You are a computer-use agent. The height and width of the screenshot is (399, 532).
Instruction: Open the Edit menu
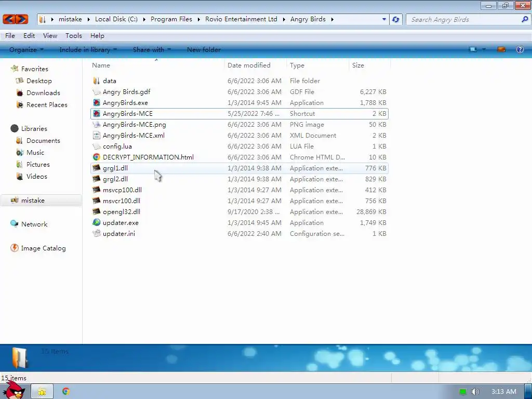point(29,36)
